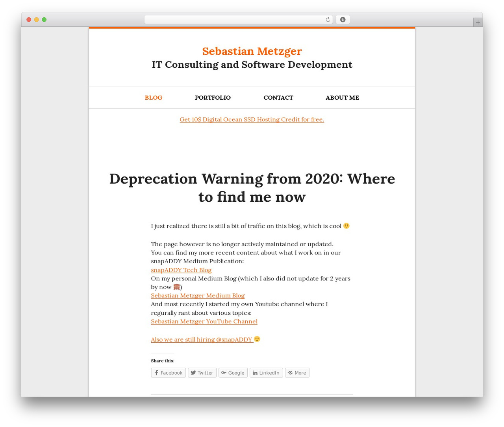This screenshot has width=504, height=427.
Task: Click the text 'I just realized there is still'
Action: [191, 226]
